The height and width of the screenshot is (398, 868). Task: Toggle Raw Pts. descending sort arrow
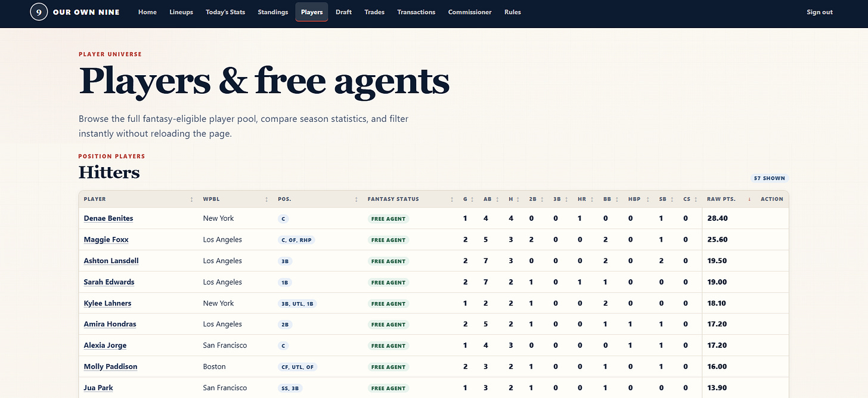click(749, 199)
